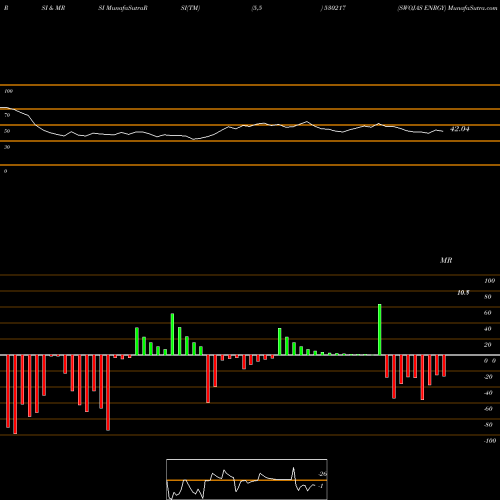Click the SI & MR header label
This screenshot has height=500, width=500.
coord(53,8)
